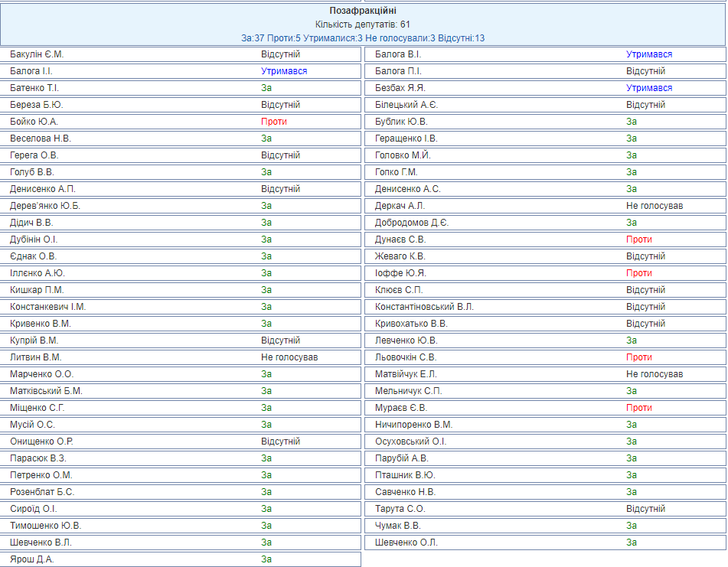The image size is (728, 567).
Task: Click the За vote for Шевченко О.Л.
Action: [631, 543]
